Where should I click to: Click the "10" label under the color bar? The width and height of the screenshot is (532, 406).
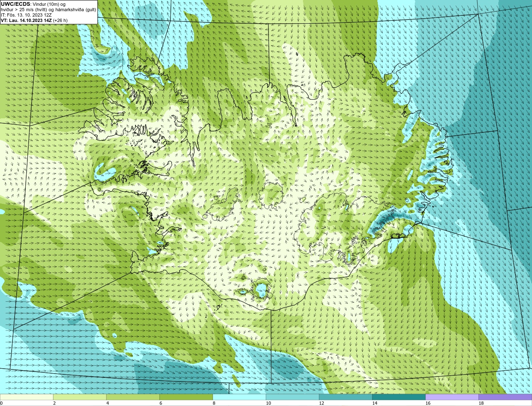click(268, 403)
